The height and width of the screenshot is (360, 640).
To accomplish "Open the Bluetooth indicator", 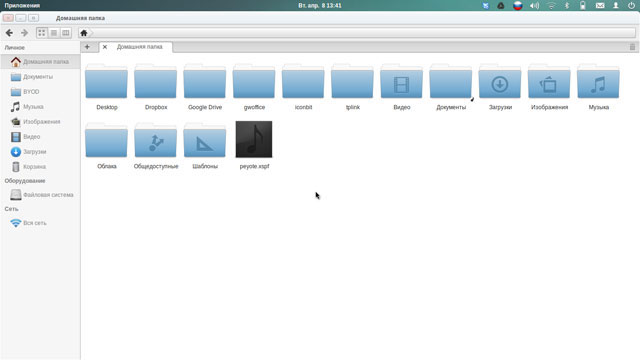I will [567, 5].
